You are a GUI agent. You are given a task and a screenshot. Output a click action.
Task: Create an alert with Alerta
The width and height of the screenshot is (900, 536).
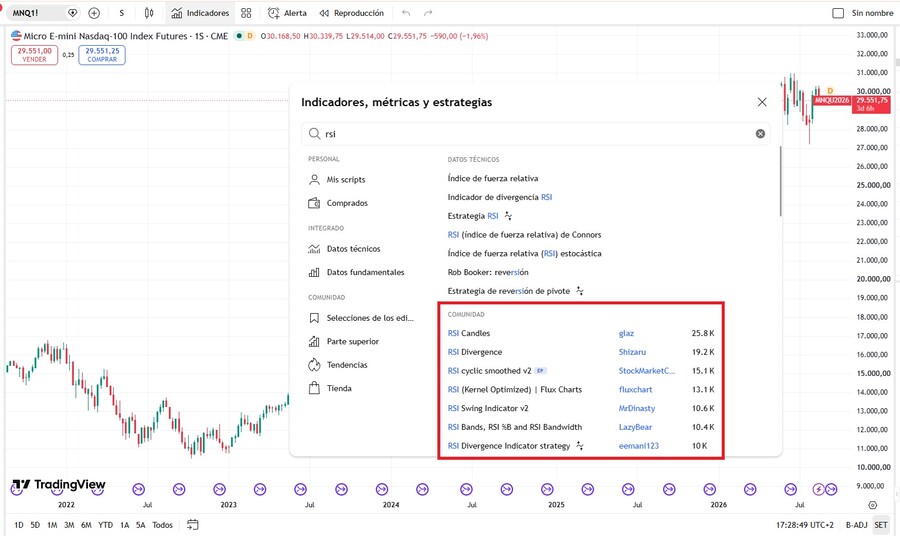288,13
